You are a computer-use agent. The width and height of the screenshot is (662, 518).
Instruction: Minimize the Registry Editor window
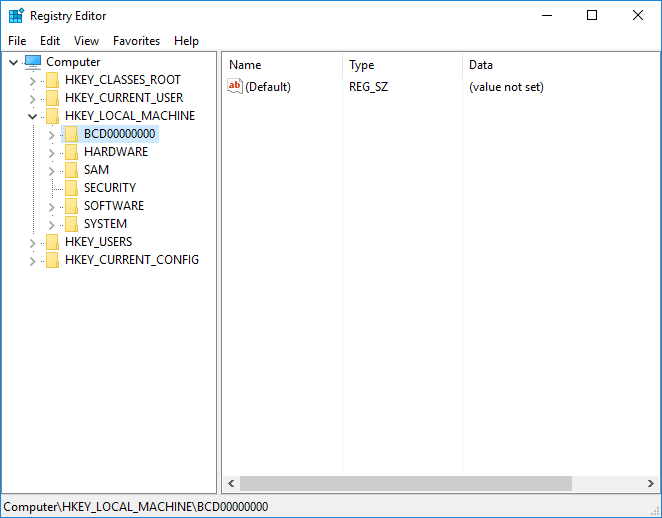(x=547, y=16)
